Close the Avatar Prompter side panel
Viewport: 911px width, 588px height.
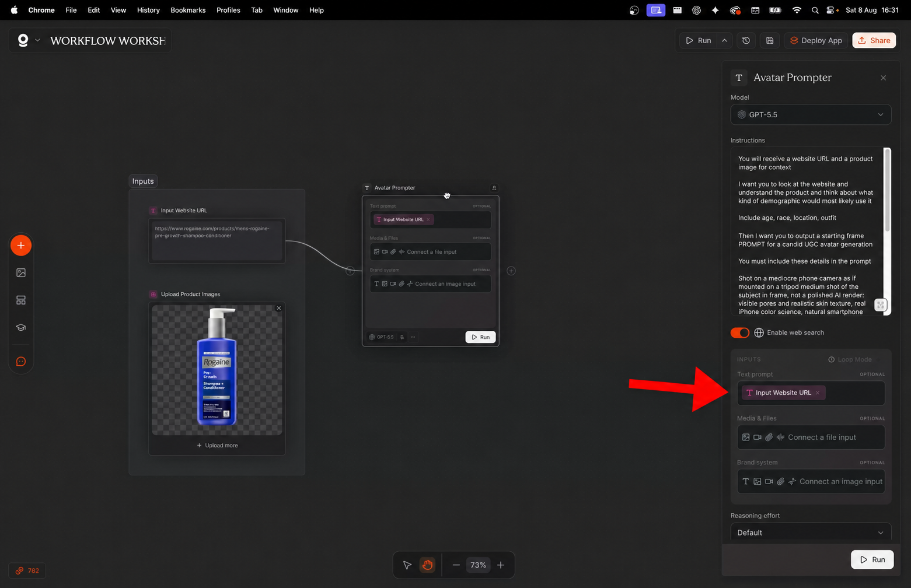[884, 78]
